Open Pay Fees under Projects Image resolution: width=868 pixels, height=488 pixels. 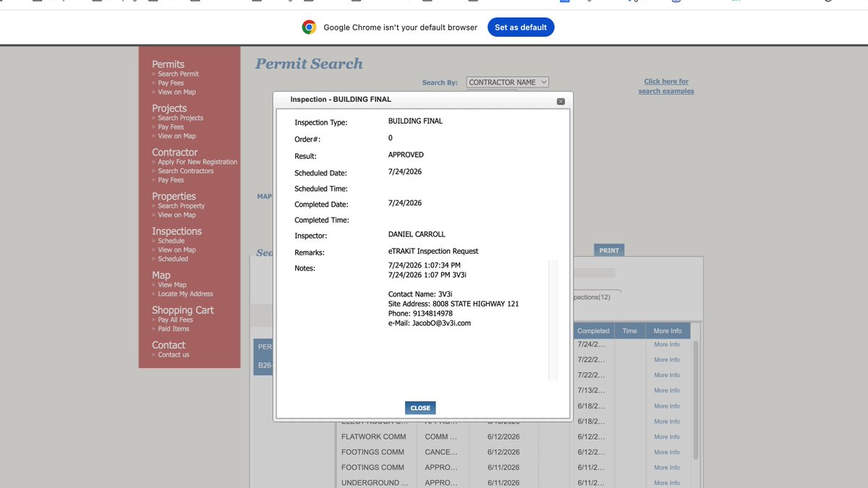pos(171,127)
